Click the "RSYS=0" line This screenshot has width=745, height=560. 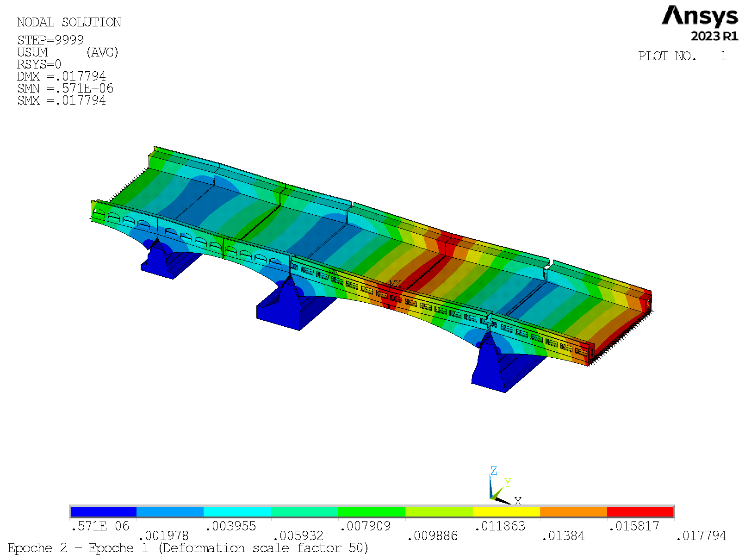click(39, 64)
